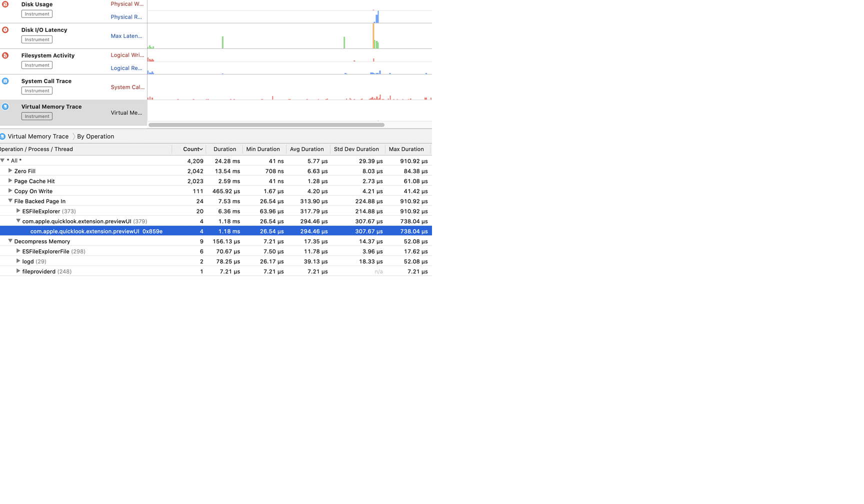This screenshot has width=864, height=504.
Task: Click the Instrument badge under System Call Trace
Action: (x=37, y=91)
